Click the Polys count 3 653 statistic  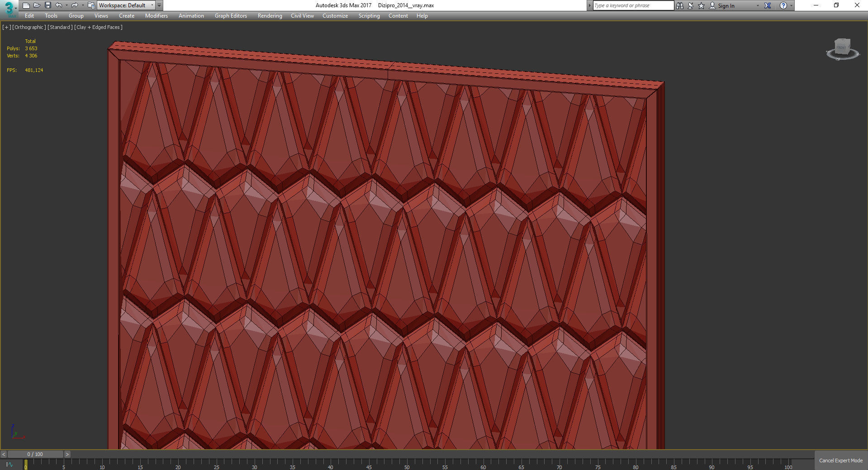pos(31,48)
